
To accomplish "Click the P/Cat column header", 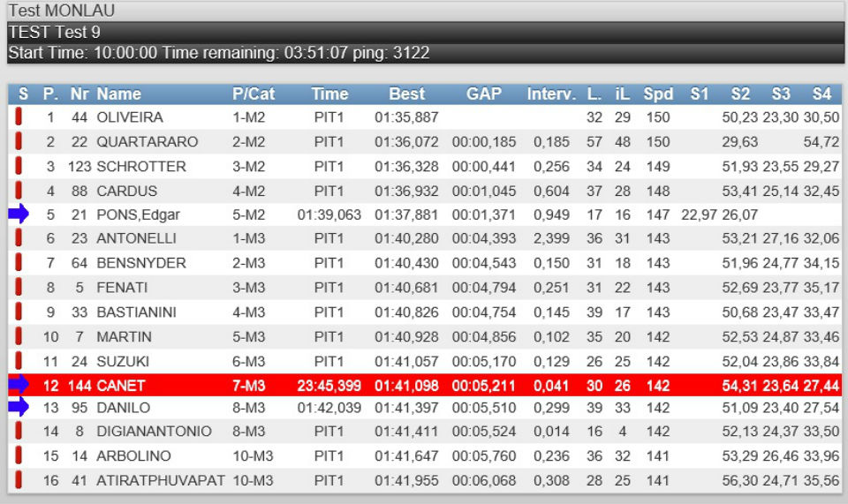I will click(x=254, y=94).
